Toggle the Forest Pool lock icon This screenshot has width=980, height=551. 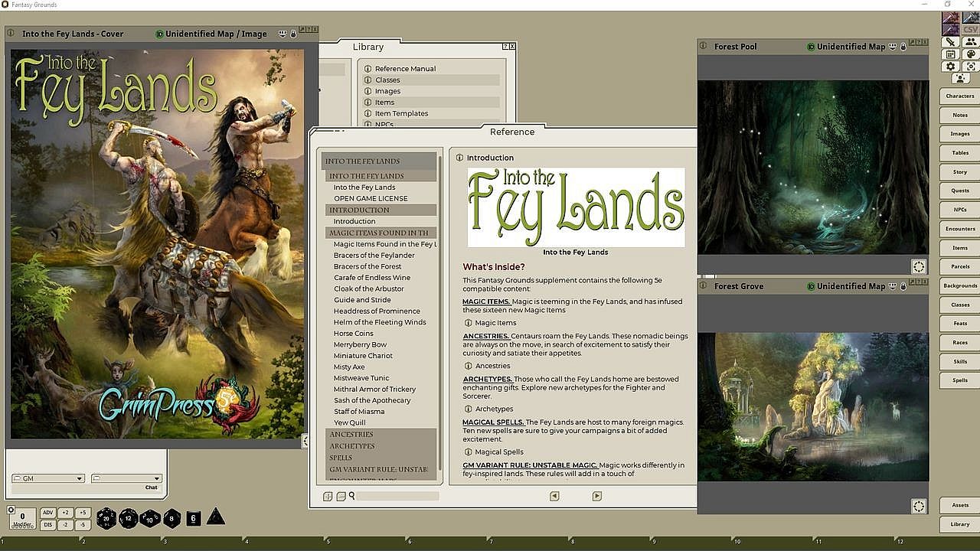coord(903,47)
